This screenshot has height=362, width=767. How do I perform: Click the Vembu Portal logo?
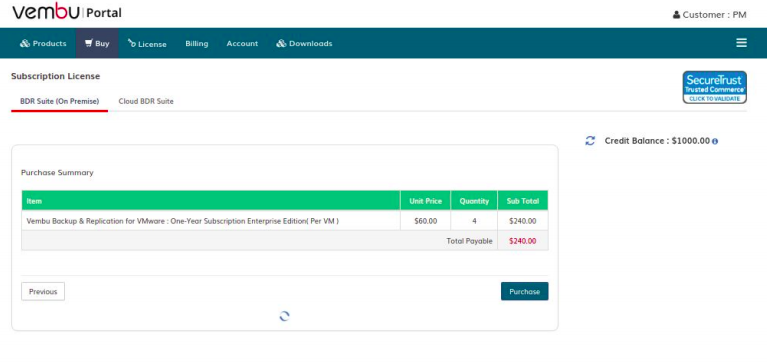pos(67,12)
